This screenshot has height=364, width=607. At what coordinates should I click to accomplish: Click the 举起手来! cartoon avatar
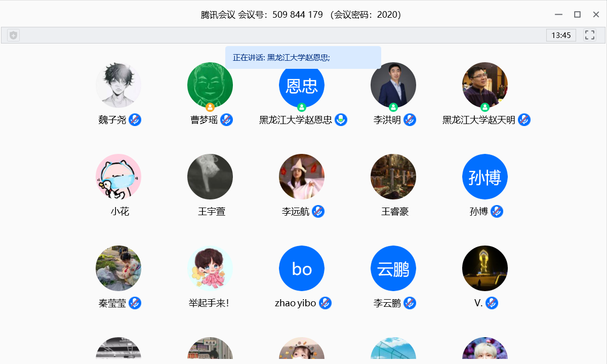click(x=210, y=268)
